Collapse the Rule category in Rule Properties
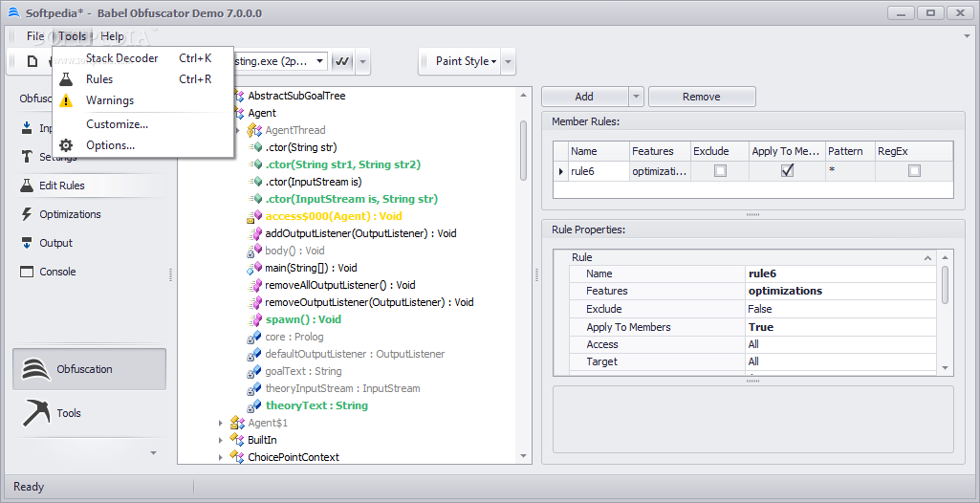This screenshot has width=980, height=503. click(x=927, y=257)
